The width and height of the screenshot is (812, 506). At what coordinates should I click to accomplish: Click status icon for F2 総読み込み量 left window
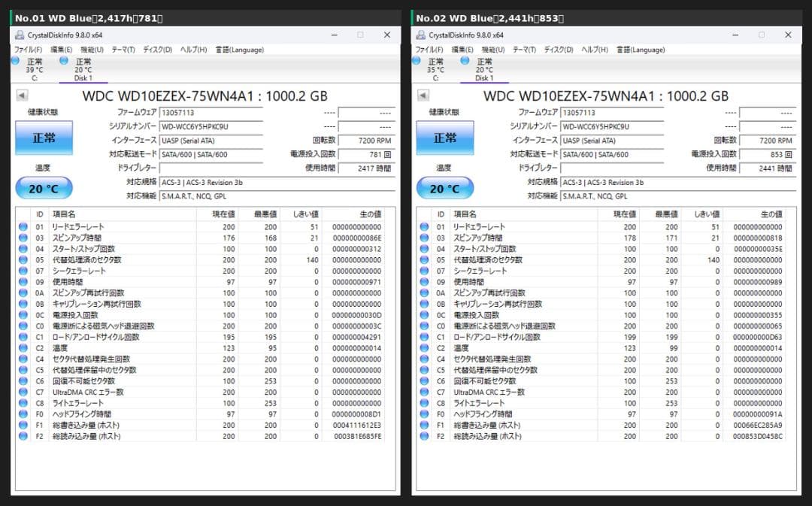click(x=23, y=436)
